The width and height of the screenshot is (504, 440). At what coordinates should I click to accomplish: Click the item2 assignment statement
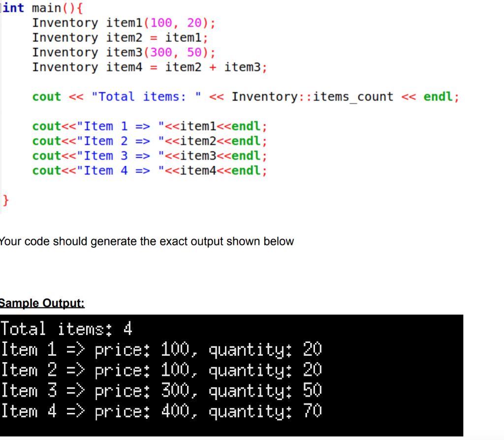pyautogui.click(x=118, y=37)
